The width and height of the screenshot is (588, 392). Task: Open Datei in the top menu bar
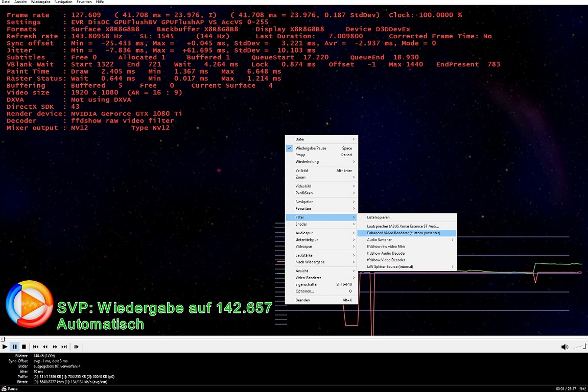point(6,2)
